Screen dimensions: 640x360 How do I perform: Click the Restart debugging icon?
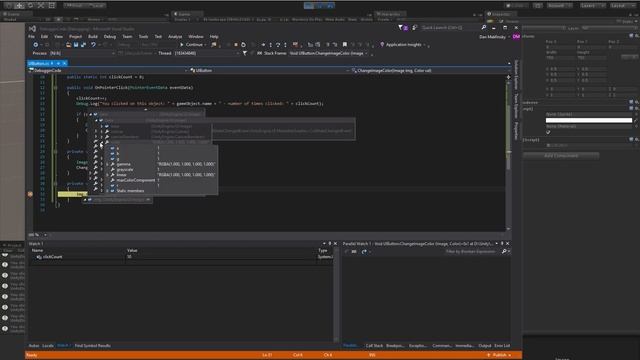point(244,44)
